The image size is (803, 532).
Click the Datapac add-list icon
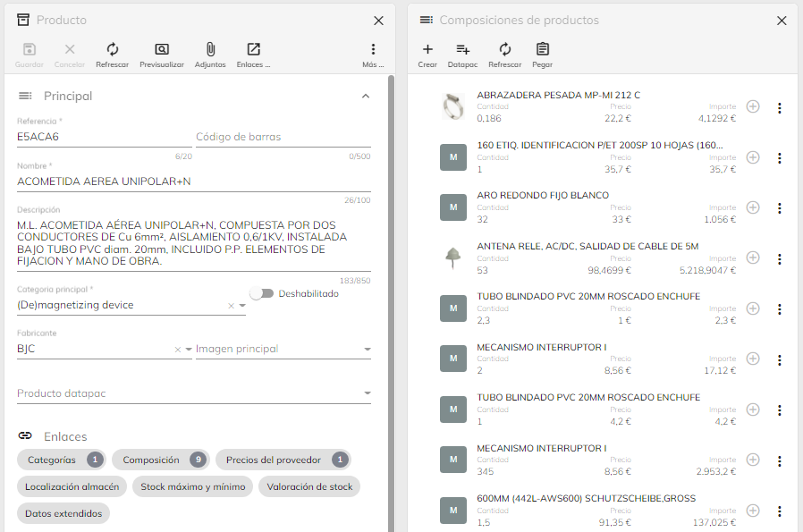462,50
